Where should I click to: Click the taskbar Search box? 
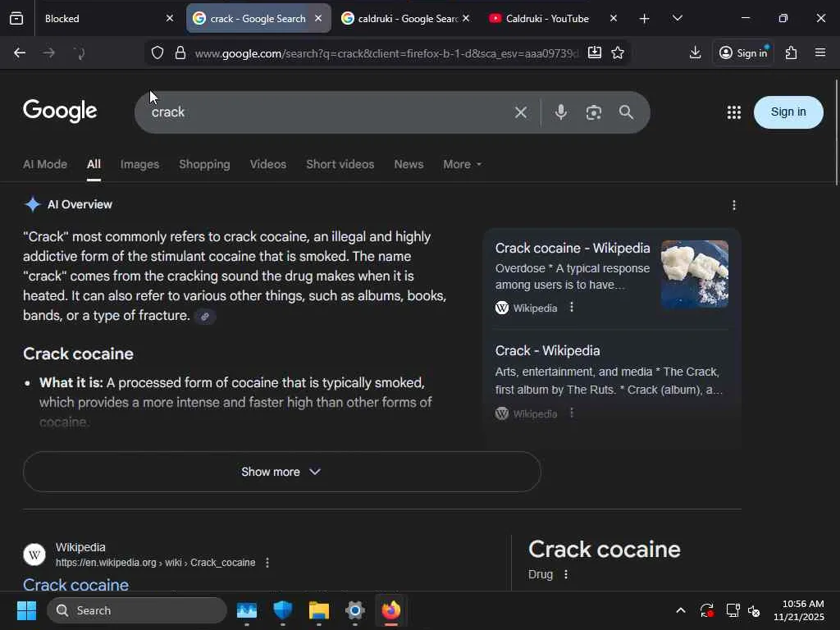coord(137,610)
